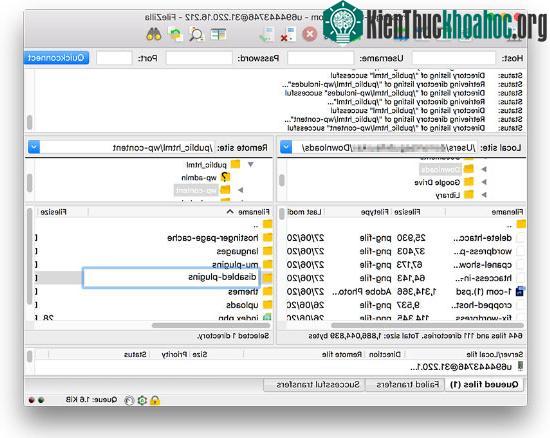Toggle synchronized browsing toolbar icon
The image size is (550, 438).
175,34
